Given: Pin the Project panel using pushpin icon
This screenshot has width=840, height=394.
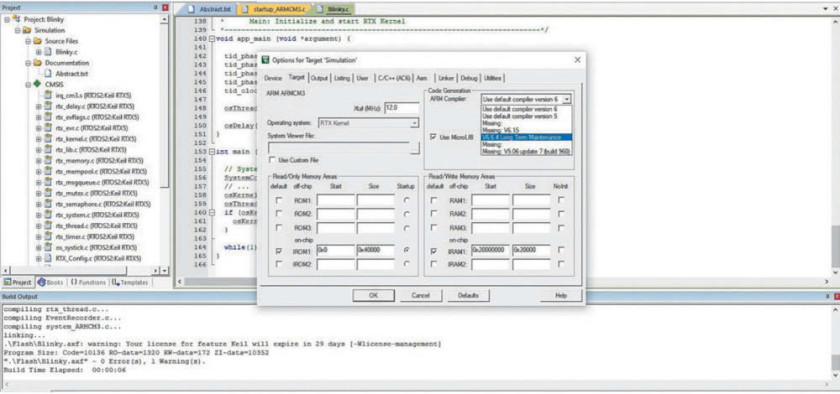Looking at the screenshot, I should coord(156,8).
